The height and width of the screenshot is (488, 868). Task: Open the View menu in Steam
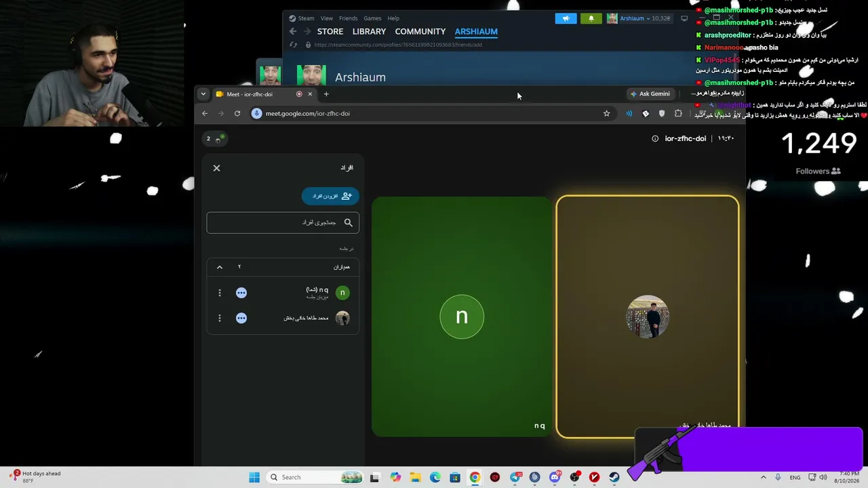[x=327, y=18]
